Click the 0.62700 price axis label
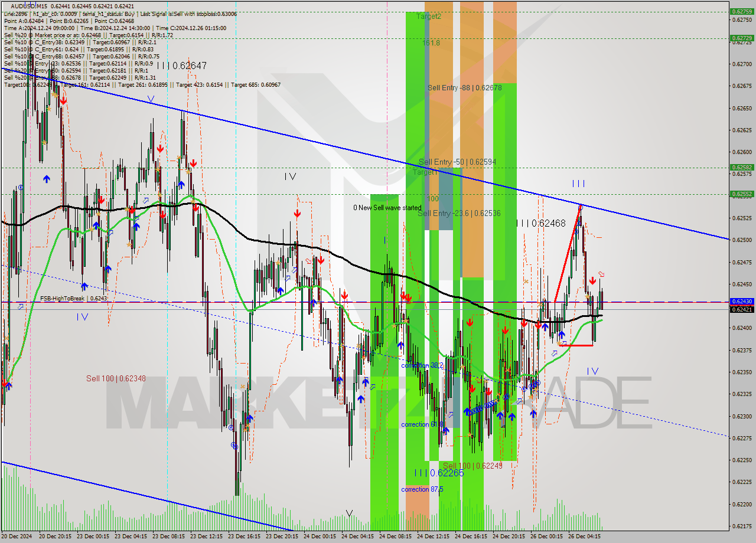Viewport: 756px width, 543px height. click(741, 64)
